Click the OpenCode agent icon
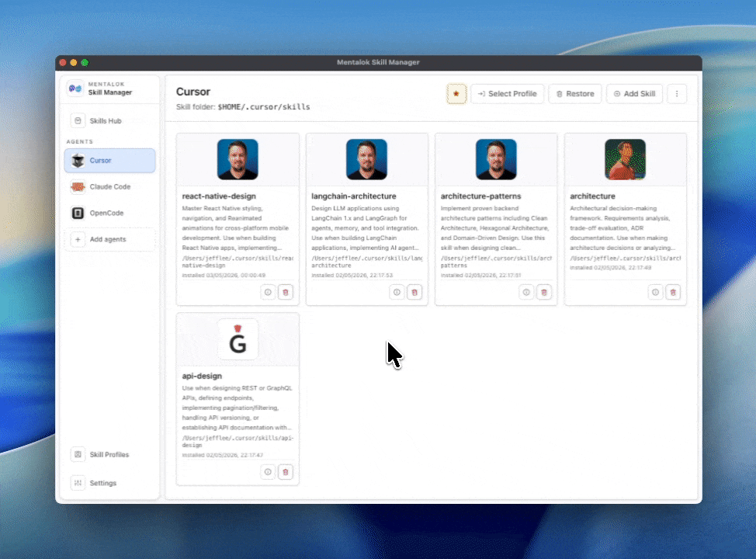Viewport: 756px width, 559px height. pyautogui.click(x=78, y=213)
